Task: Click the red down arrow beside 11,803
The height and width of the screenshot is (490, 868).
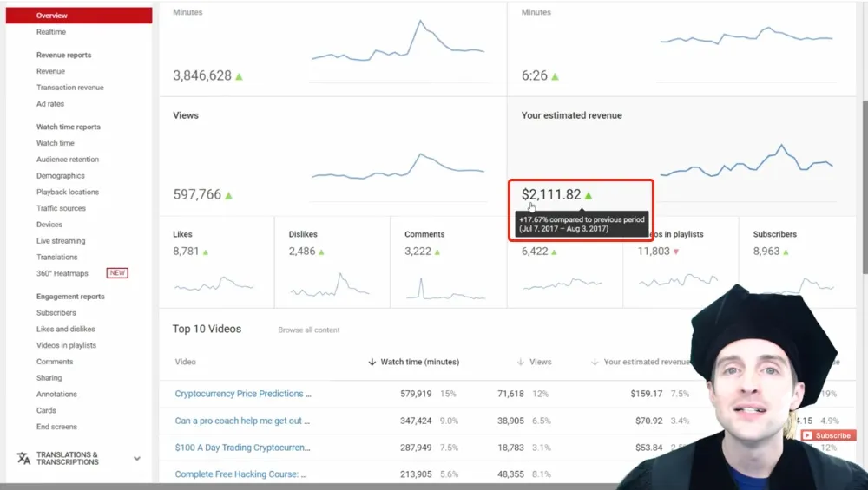Action: (x=676, y=252)
